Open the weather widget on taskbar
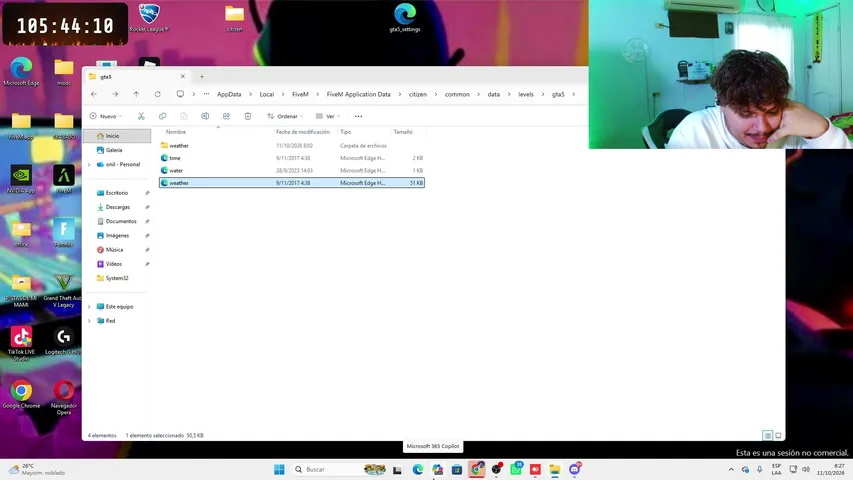This screenshot has width=853, height=480. [x=36, y=469]
